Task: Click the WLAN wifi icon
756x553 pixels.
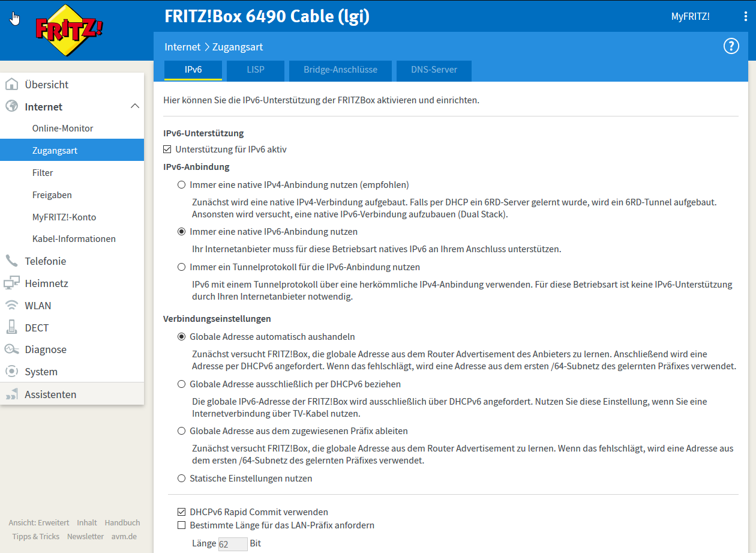Action: (x=11, y=306)
